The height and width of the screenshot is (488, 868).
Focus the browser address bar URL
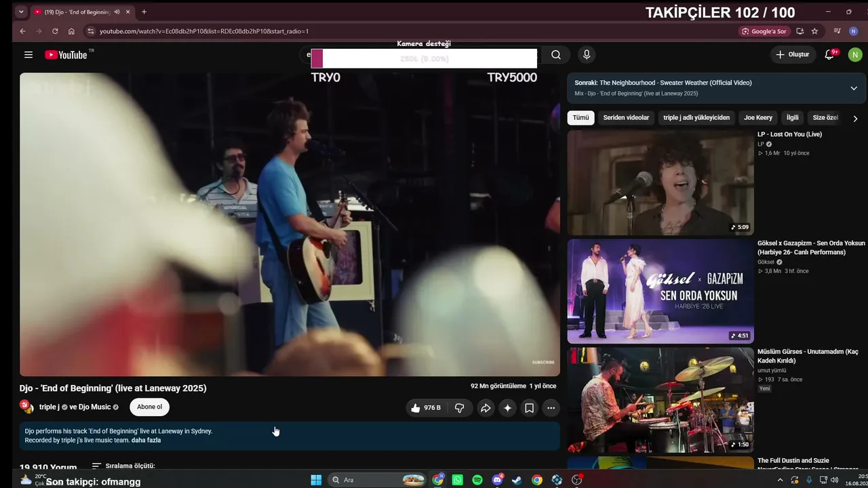tap(204, 31)
